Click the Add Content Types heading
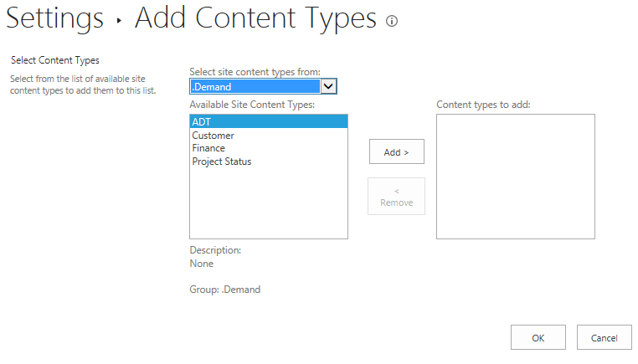This screenshot has width=638, height=364. 255,18
